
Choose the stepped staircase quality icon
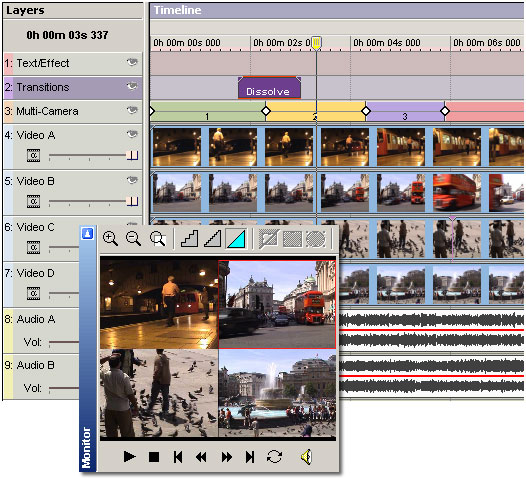pos(189,238)
